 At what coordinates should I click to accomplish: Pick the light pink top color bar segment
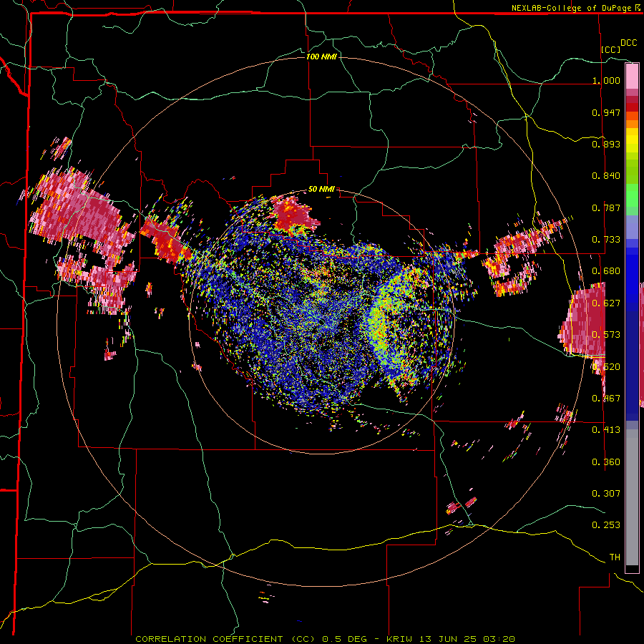point(632,76)
